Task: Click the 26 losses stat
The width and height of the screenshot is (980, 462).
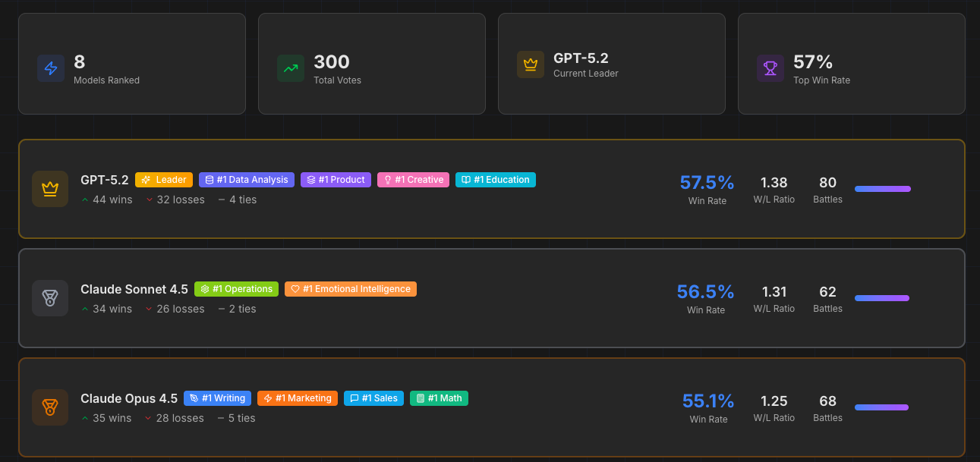Action: [x=175, y=309]
